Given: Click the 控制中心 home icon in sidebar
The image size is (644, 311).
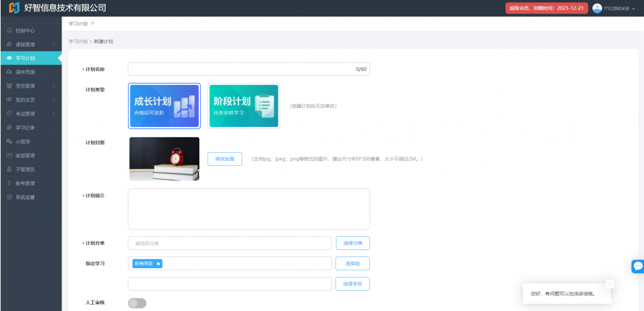Looking at the screenshot, I should coord(9,31).
